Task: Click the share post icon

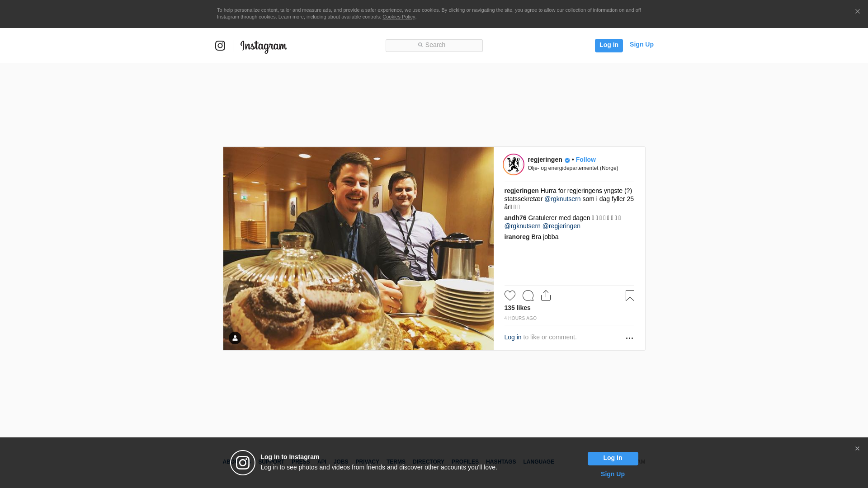Action: 546,296
